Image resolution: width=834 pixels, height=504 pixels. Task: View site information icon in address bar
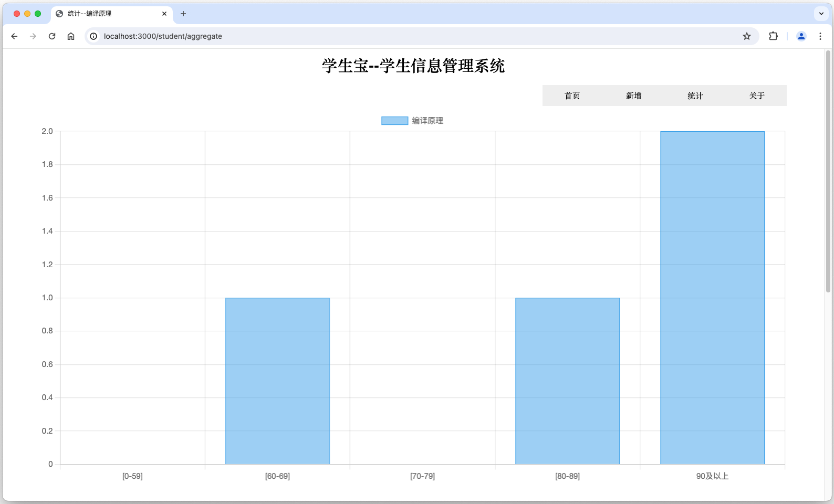[x=93, y=36]
